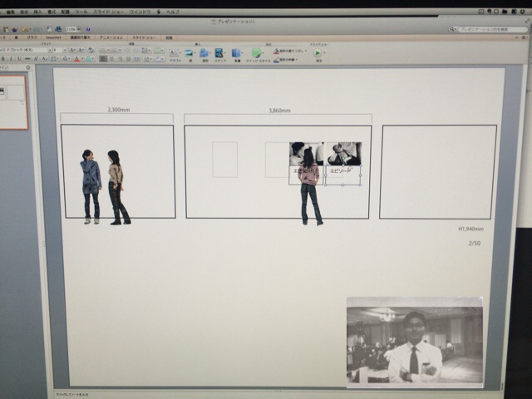Open the zoom percentage dropdown
The image size is (532, 399).
[71, 29]
